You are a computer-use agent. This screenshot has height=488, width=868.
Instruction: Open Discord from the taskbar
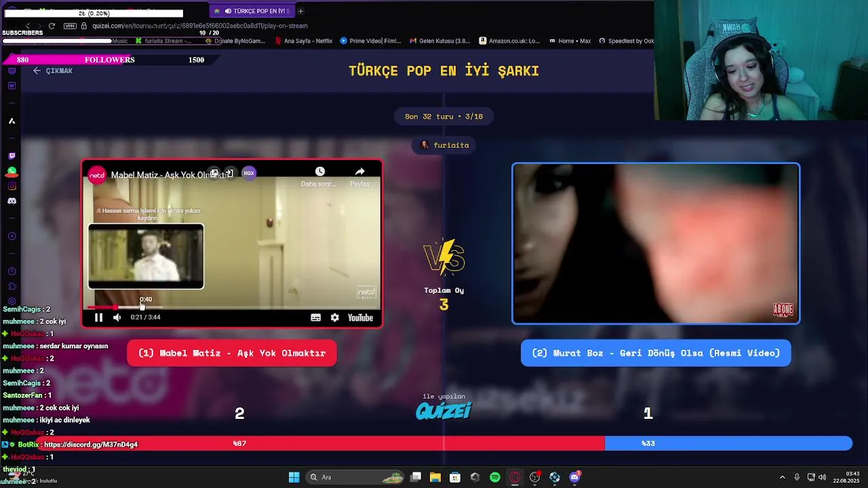click(575, 477)
